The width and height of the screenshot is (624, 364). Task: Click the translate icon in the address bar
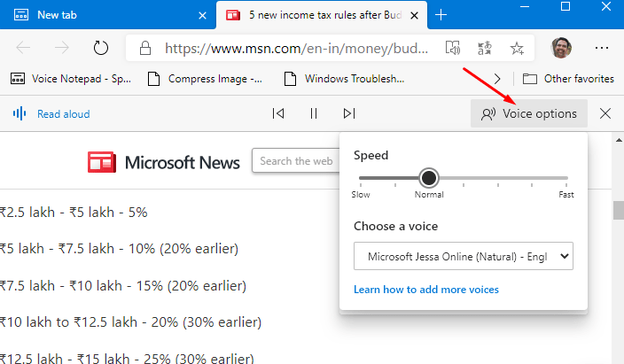[484, 48]
